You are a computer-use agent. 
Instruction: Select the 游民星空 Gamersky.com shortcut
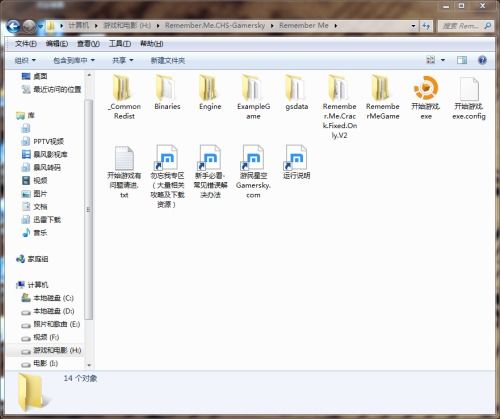tap(253, 171)
